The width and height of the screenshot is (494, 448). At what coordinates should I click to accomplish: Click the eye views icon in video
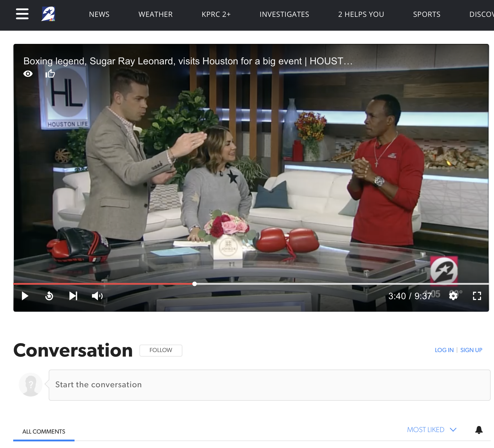pyautogui.click(x=28, y=74)
